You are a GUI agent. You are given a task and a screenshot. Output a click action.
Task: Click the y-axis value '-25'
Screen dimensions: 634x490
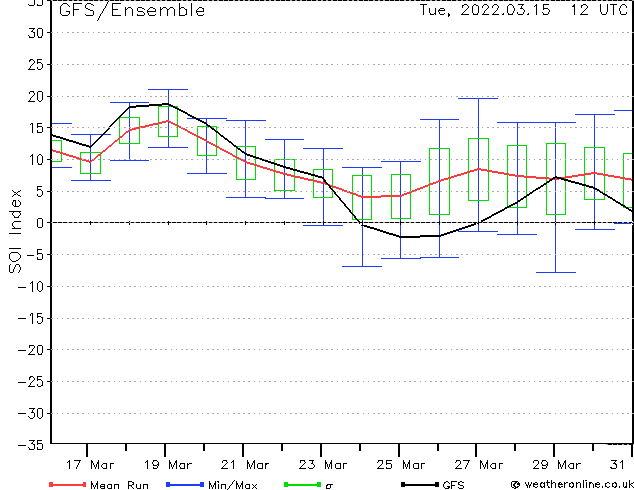[31, 381]
